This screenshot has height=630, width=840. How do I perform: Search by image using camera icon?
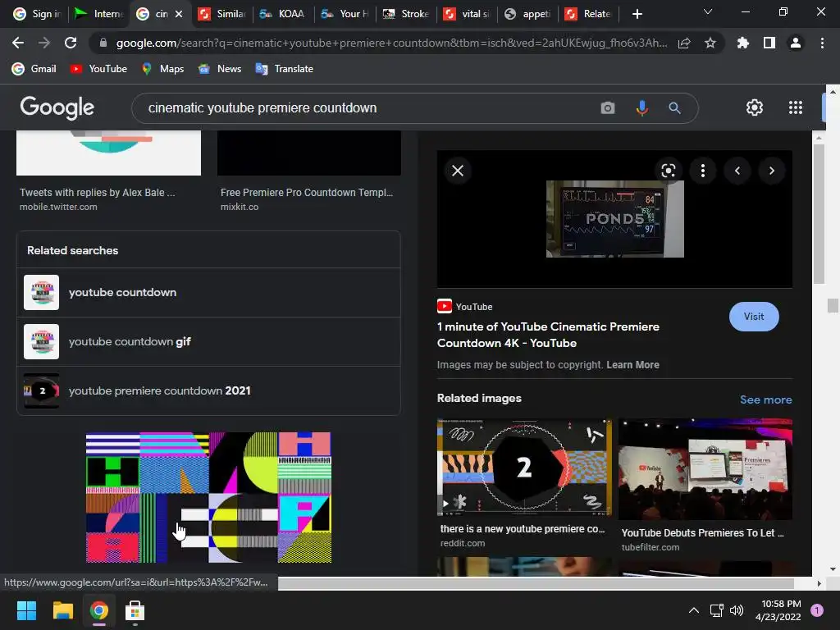(608, 108)
